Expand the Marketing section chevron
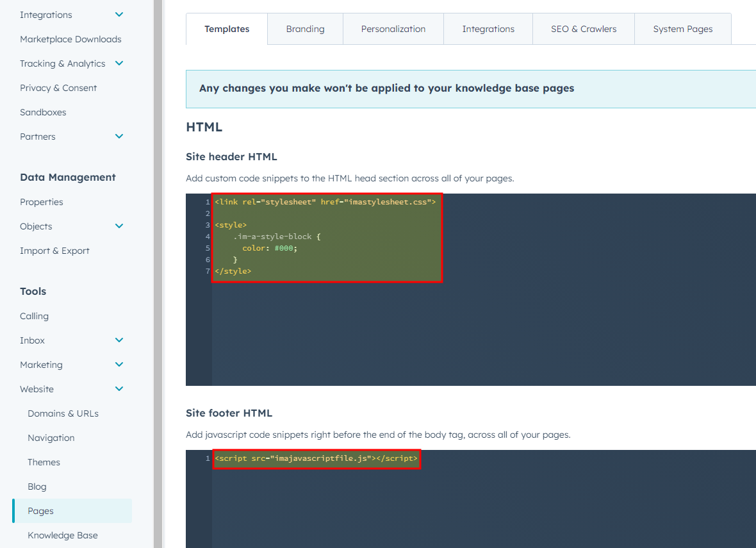The height and width of the screenshot is (548, 756). tap(119, 364)
